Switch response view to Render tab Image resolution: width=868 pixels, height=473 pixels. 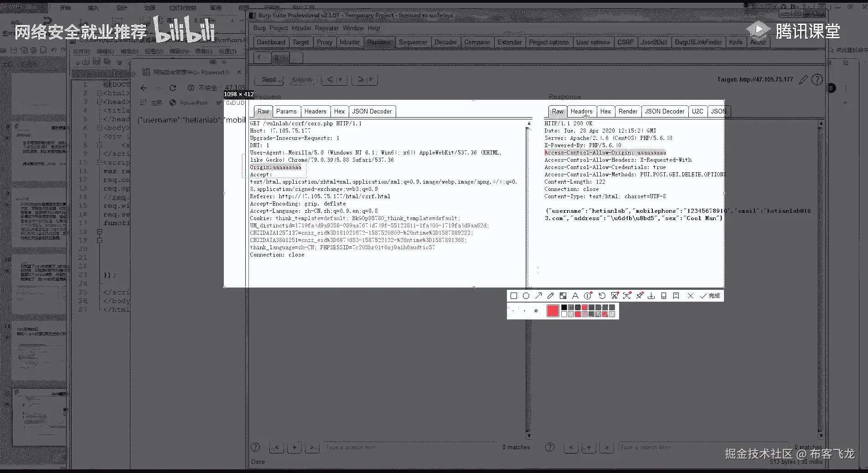[628, 111]
